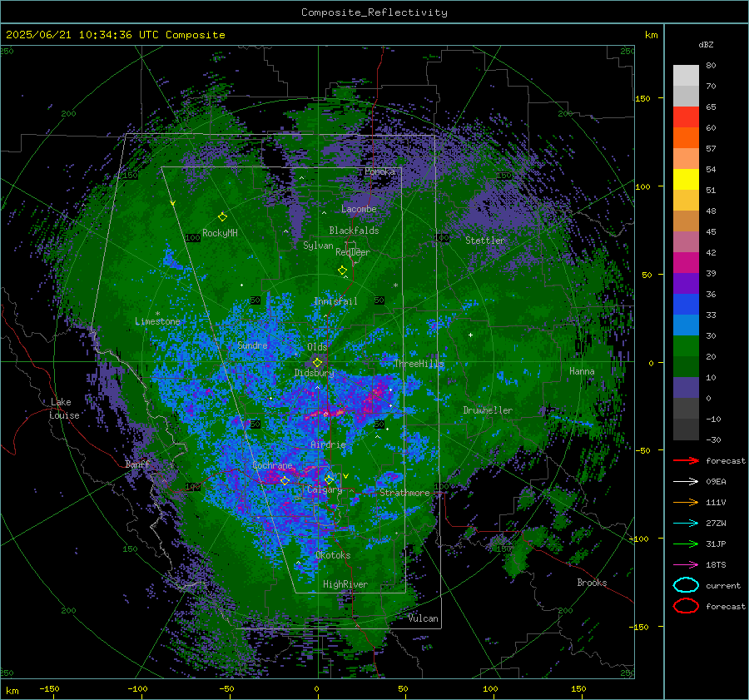
Task: Click the Lake Louise label
Action: pos(64,409)
